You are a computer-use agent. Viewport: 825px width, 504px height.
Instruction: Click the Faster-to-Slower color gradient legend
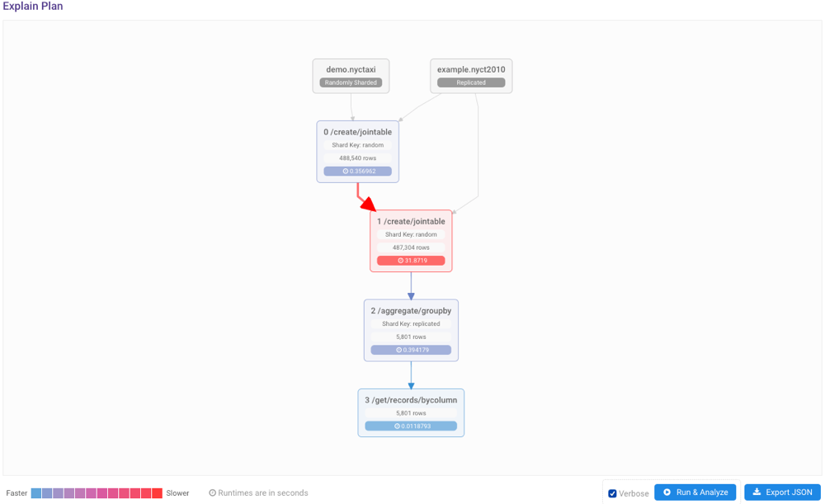click(95, 492)
